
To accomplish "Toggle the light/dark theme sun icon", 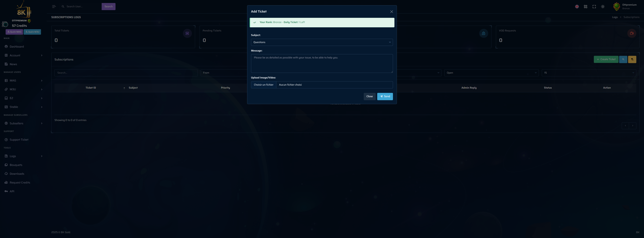I will [x=603, y=7].
